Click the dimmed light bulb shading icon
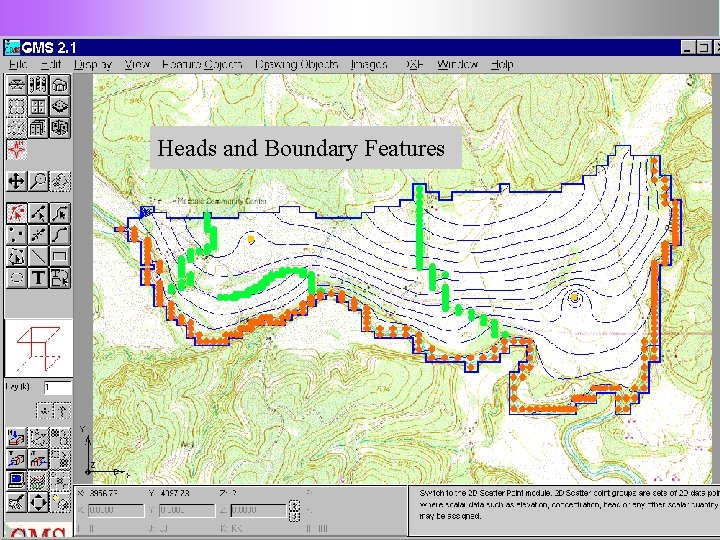The image size is (720, 540). tap(60, 502)
